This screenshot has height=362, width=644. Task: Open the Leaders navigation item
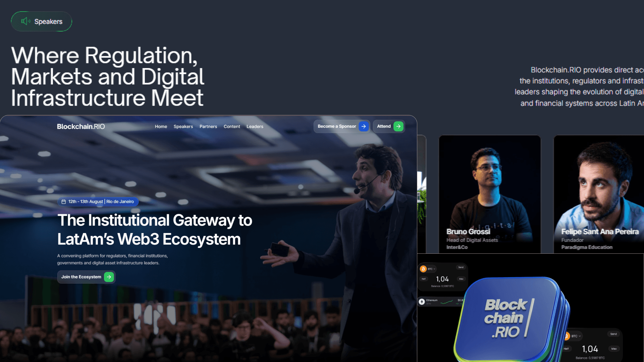(255, 126)
